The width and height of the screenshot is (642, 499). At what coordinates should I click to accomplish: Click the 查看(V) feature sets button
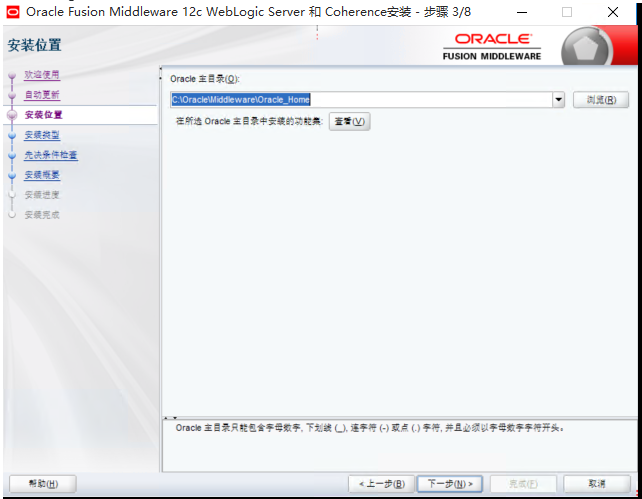(350, 121)
